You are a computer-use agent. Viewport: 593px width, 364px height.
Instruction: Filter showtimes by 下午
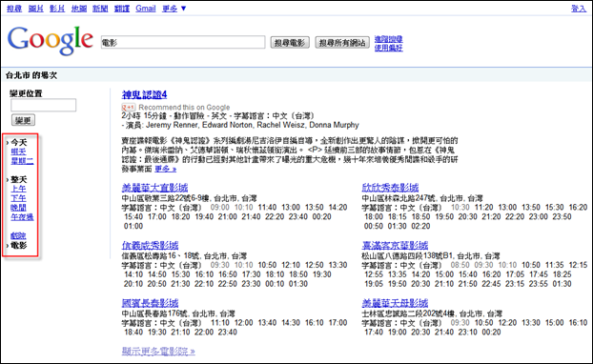click(18, 198)
